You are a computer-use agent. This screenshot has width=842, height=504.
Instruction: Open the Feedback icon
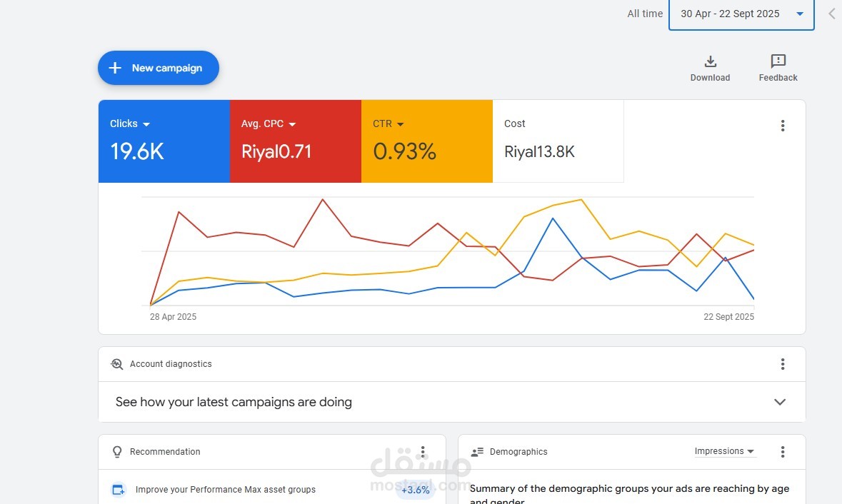778,61
